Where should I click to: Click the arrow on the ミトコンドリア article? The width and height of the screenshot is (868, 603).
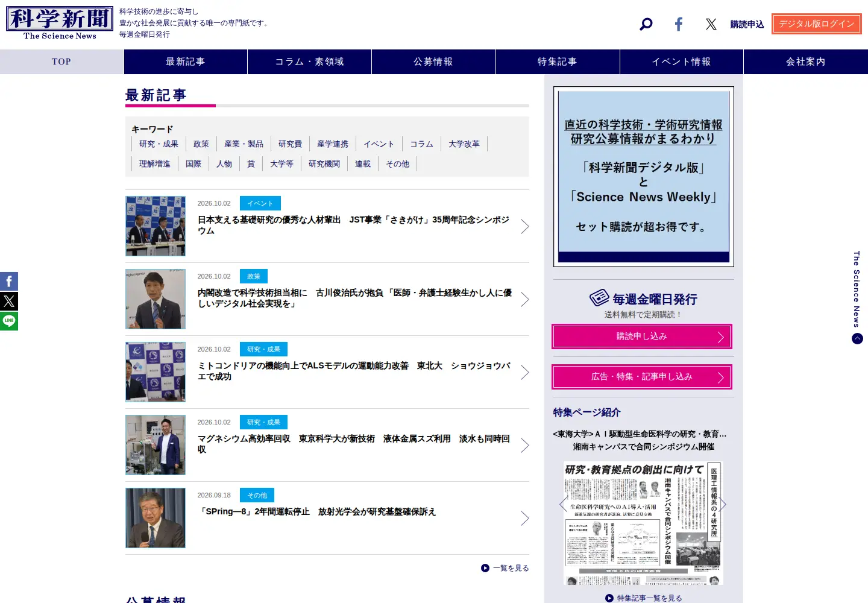[524, 373]
